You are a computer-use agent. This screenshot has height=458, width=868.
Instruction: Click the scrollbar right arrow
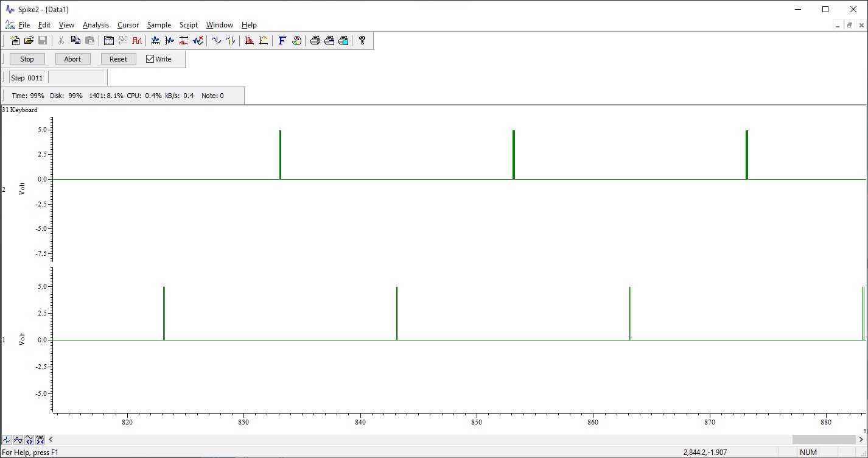(861, 439)
